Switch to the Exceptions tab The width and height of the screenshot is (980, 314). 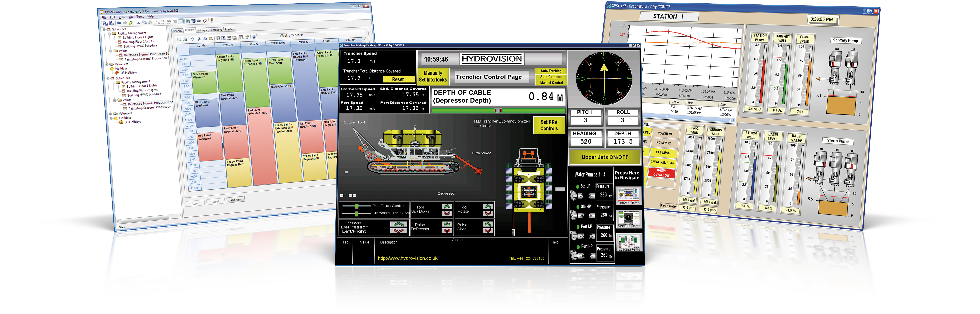click(x=216, y=30)
